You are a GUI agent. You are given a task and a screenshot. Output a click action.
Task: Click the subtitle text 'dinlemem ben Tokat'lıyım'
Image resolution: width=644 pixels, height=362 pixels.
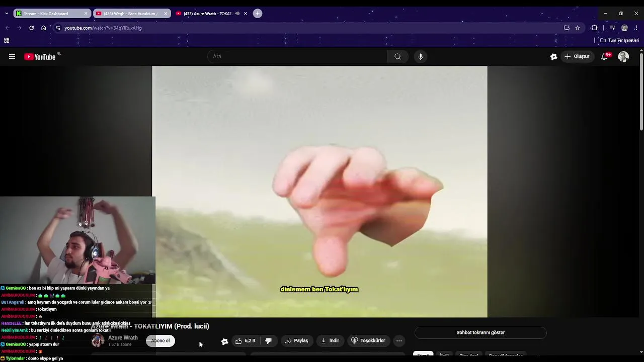[x=319, y=290]
